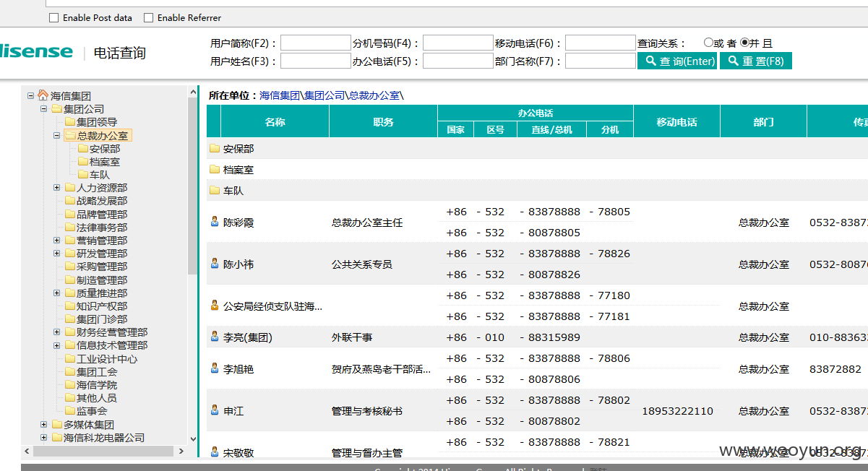This screenshot has width=868, height=471.
Task: Click the 职务 column header
Action: 383,121
